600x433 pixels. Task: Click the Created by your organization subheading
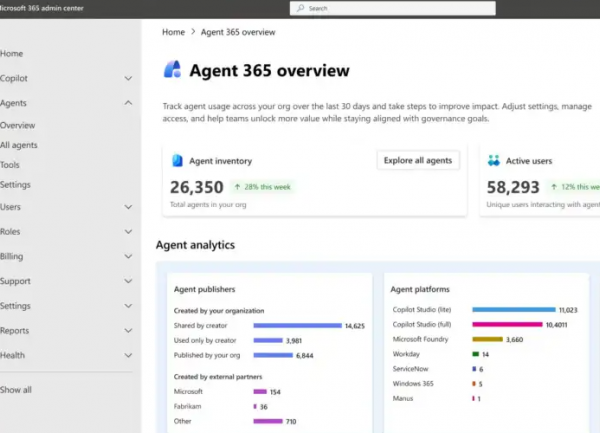point(219,311)
